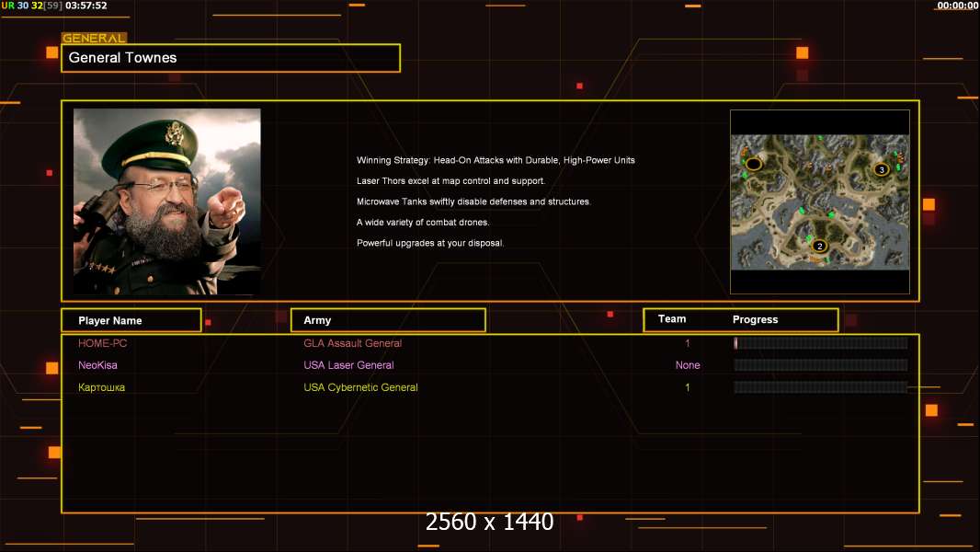Click the USA Laser General army entry

[x=348, y=365]
